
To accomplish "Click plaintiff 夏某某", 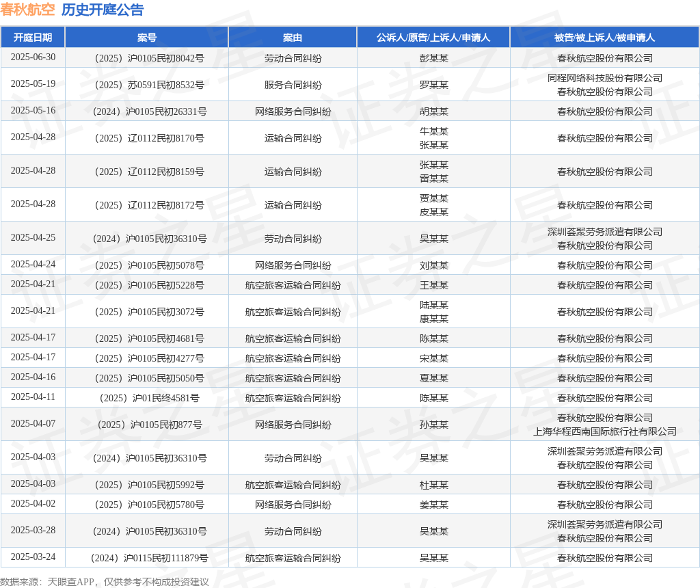I will [x=434, y=378].
